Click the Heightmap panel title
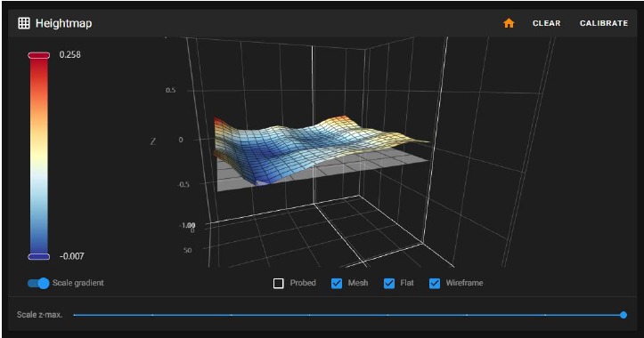 [63, 23]
